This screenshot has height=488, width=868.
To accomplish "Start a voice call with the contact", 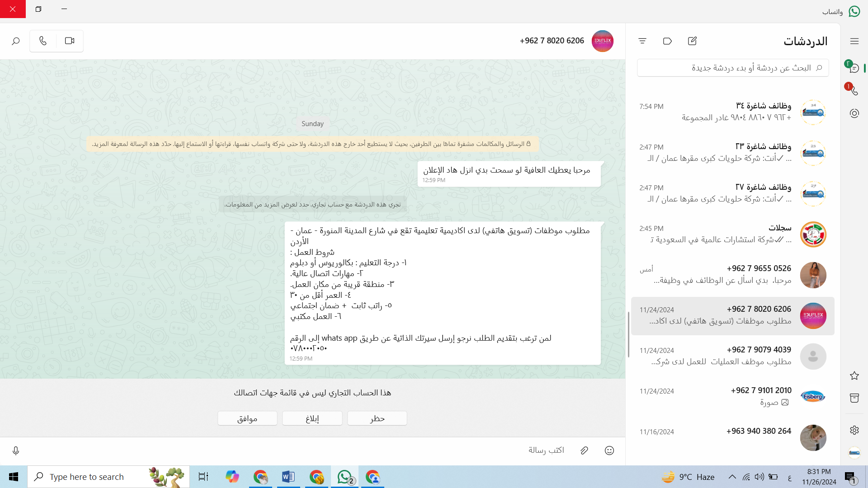I will tap(43, 41).
